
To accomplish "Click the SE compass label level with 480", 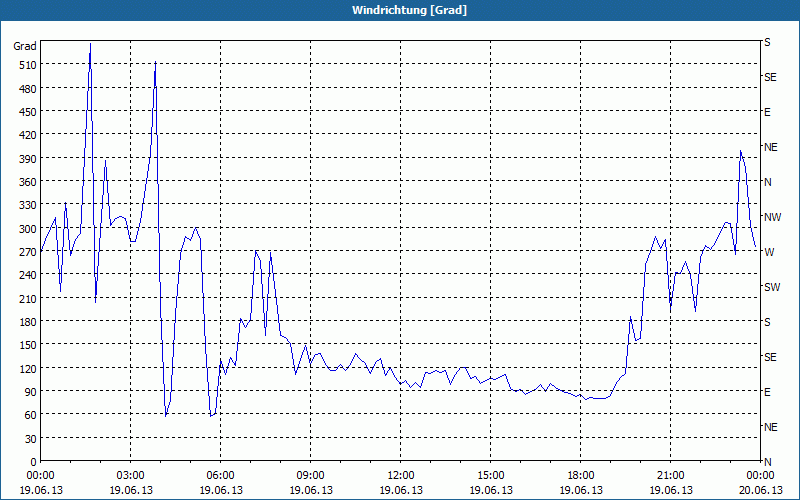I will pos(770,77).
